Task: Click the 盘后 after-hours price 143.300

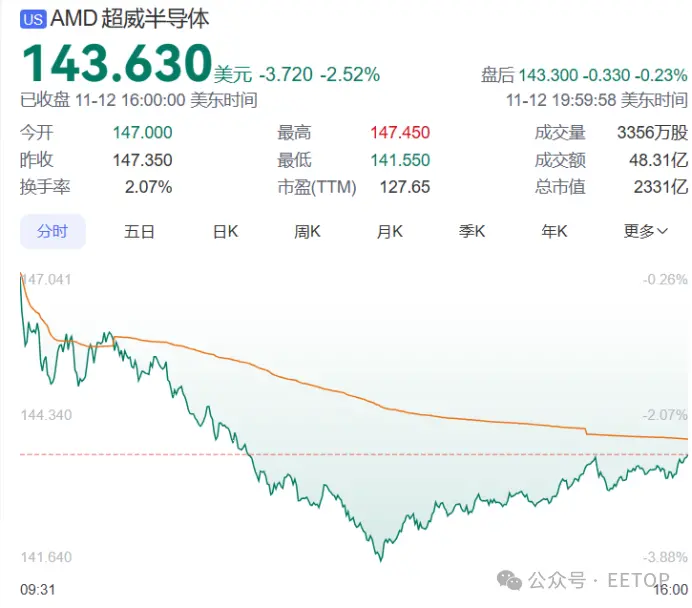Action: click(548, 75)
